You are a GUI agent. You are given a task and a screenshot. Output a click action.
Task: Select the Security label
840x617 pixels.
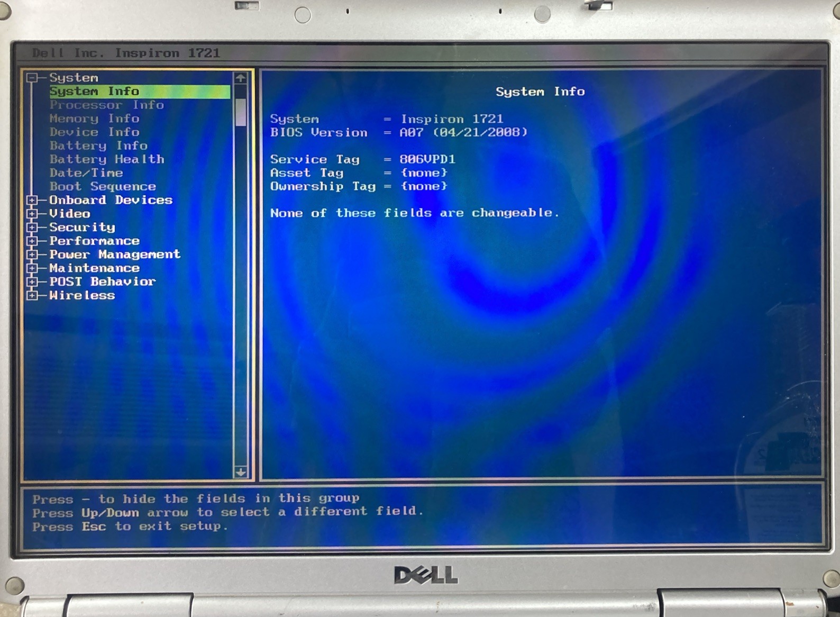[x=82, y=227]
